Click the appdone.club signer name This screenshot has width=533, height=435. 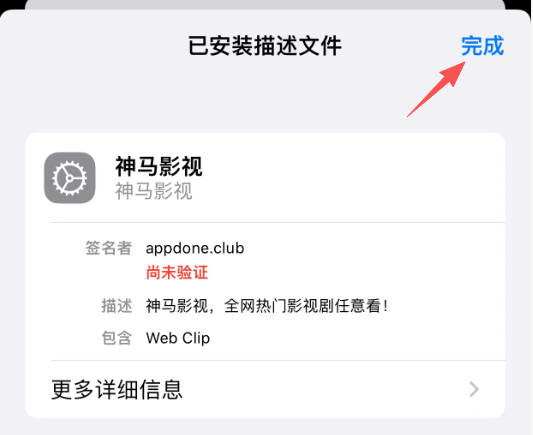point(195,248)
